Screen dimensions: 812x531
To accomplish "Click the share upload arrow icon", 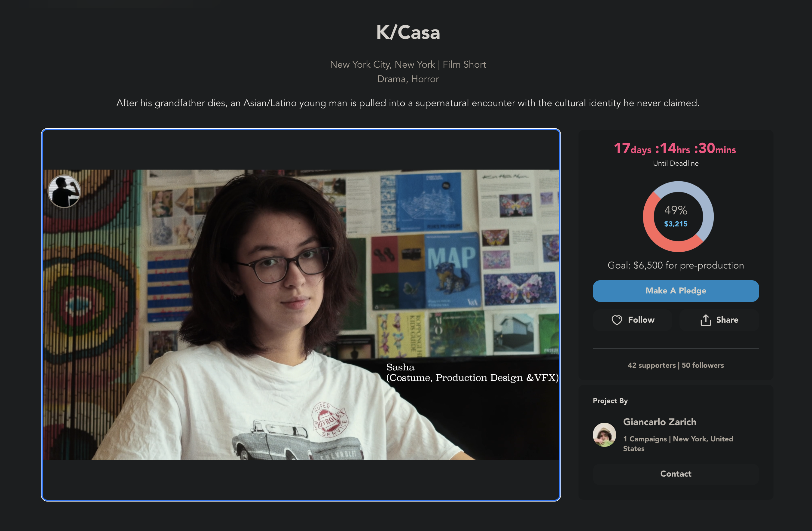I will coord(706,320).
